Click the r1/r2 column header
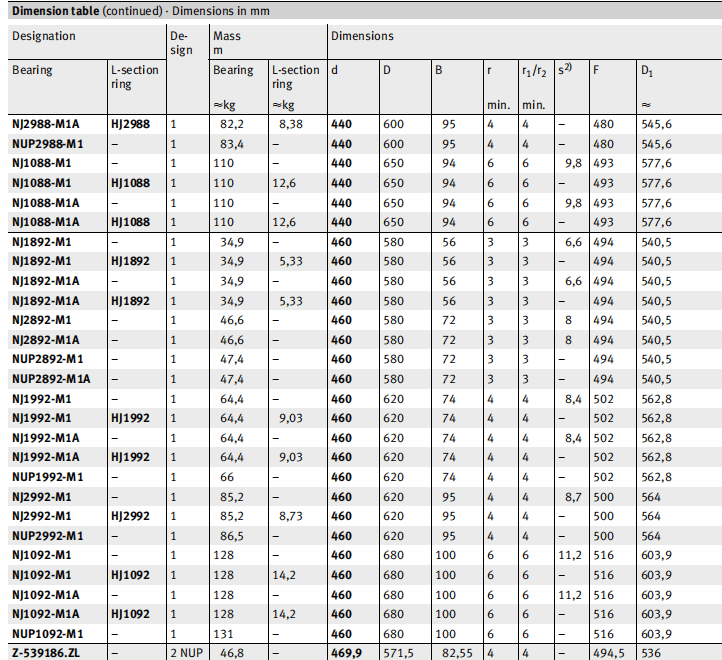722x660 pixels. click(533, 71)
